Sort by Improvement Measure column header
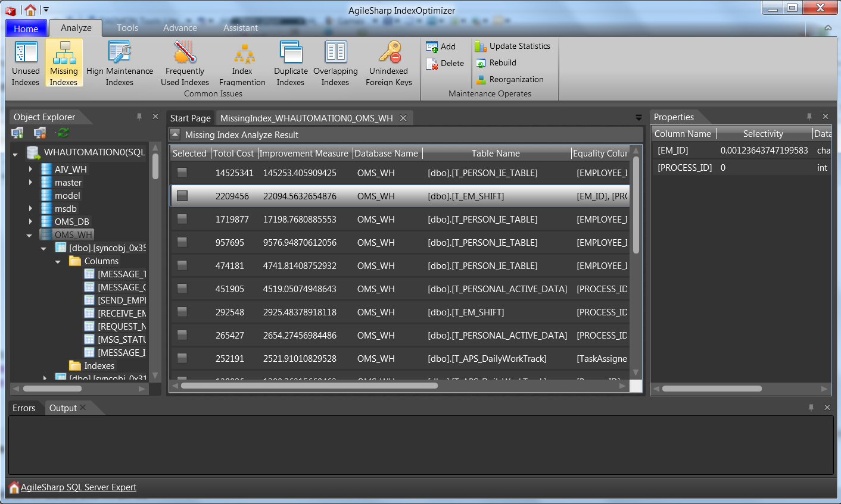This screenshot has width=841, height=504. pyautogui.click(x=304, y=153)
